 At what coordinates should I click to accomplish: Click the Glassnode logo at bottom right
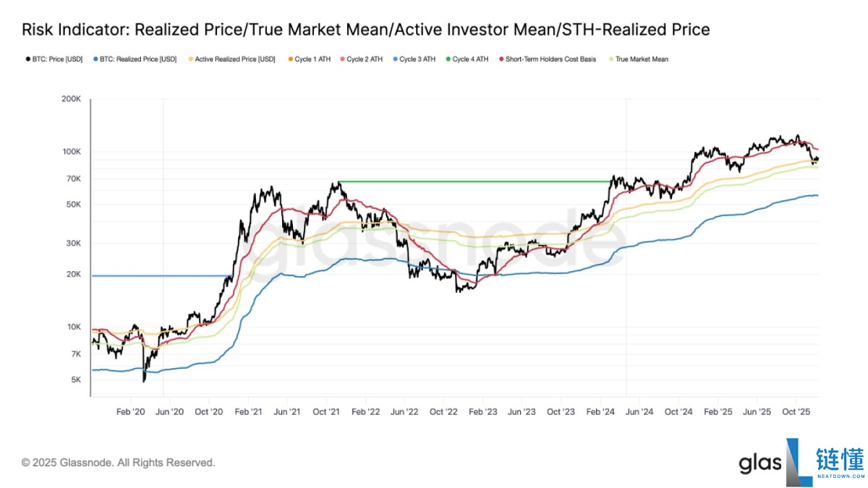coord(759,463)
